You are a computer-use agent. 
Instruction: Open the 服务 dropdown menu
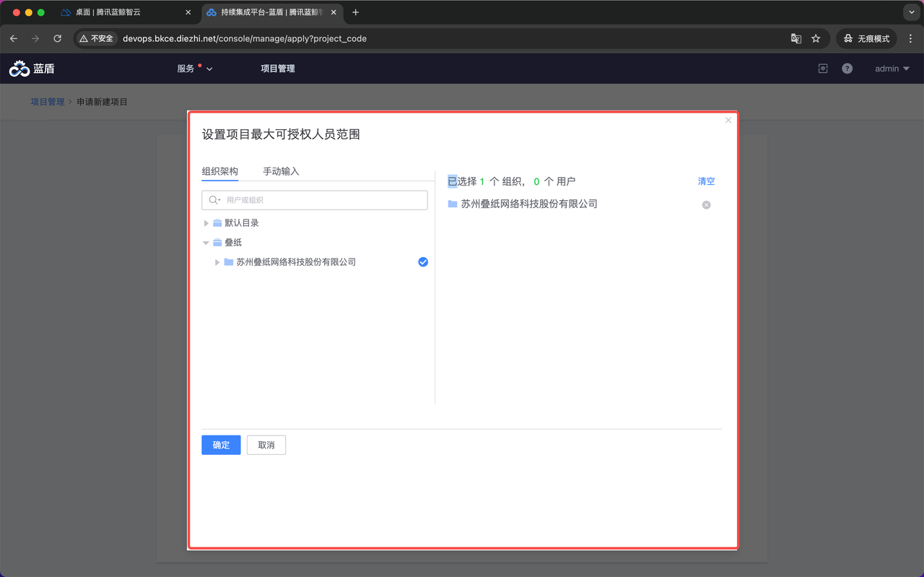click(195, 69)
